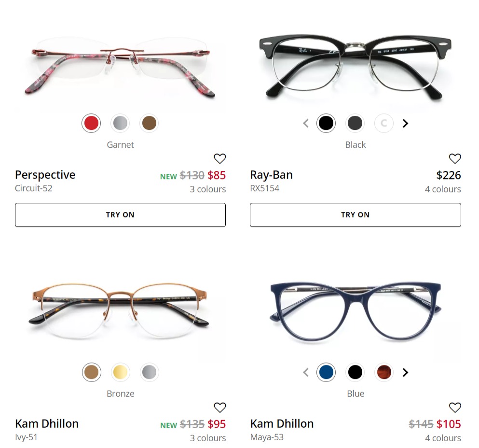
Task: Favorite the Perspective Circuit-52 with heart icon
Action: coord(219,158)
